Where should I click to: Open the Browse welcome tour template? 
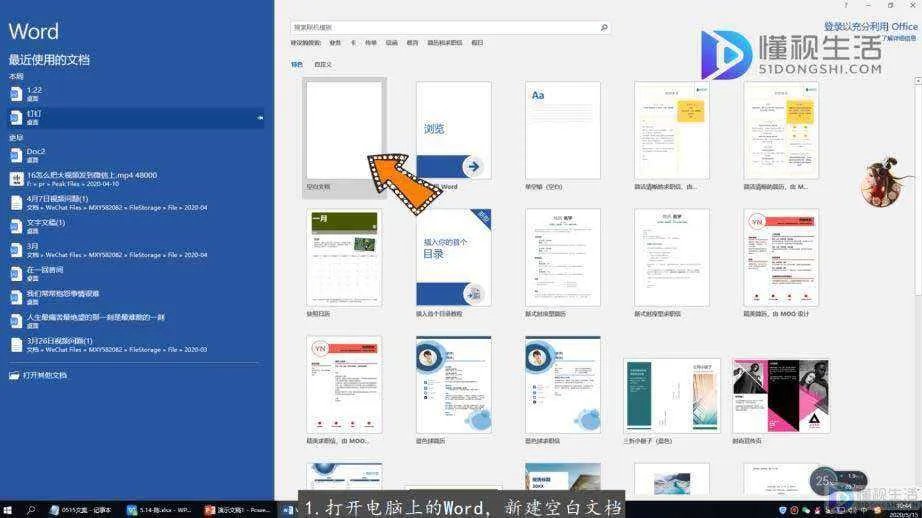(453, 130)
